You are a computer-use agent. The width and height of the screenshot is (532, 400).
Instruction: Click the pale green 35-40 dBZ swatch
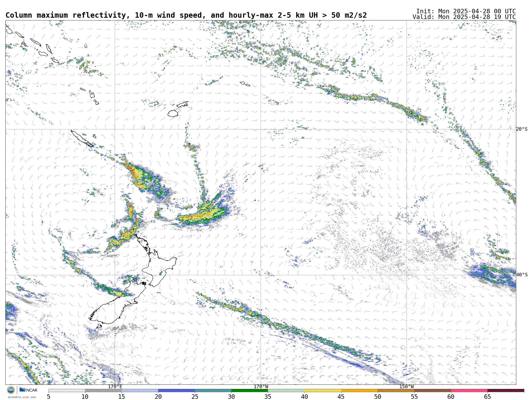click(286, 391)
